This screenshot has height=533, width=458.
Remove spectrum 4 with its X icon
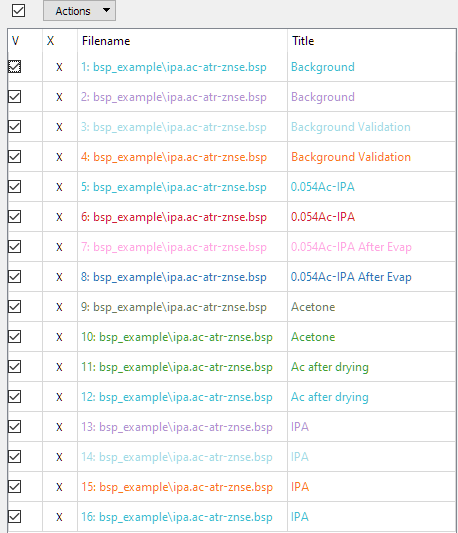tap(59, 157)
